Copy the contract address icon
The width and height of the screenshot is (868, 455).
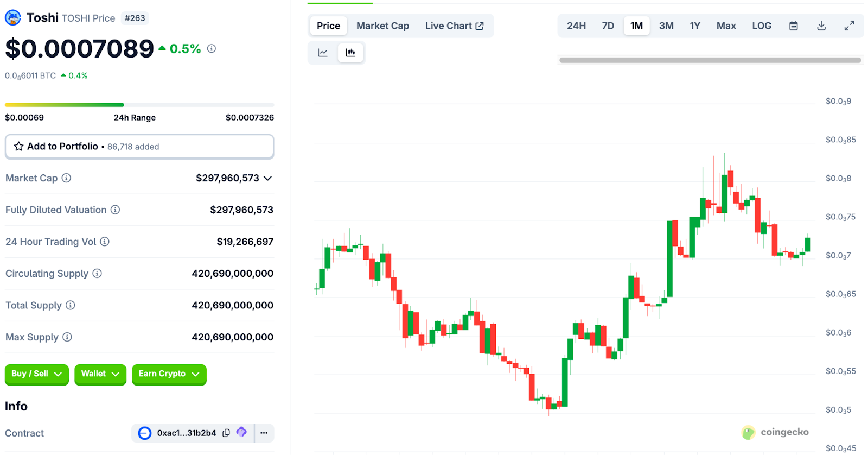[226, 433]
